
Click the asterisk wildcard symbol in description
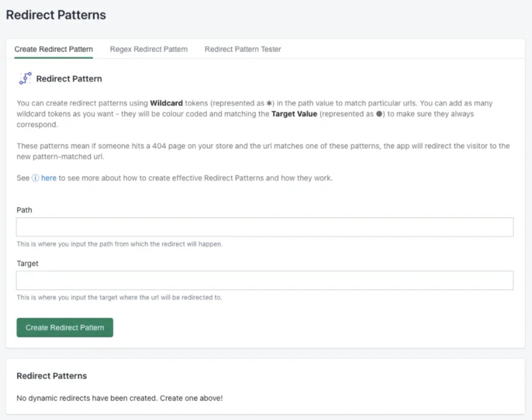[269, 103]
